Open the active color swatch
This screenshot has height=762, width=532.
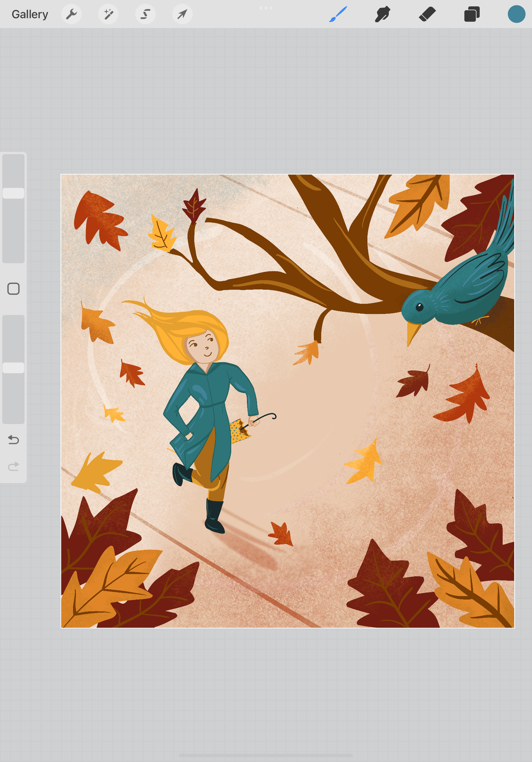point(516,14)
